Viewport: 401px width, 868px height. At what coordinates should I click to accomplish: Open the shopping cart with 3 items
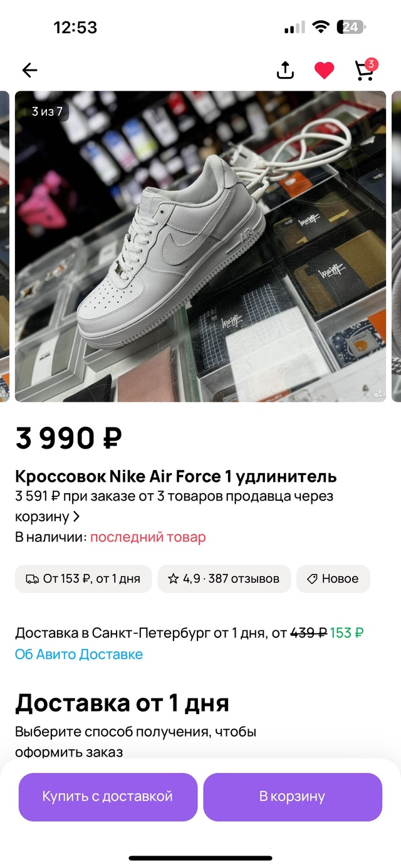click(x=366, y=69)
